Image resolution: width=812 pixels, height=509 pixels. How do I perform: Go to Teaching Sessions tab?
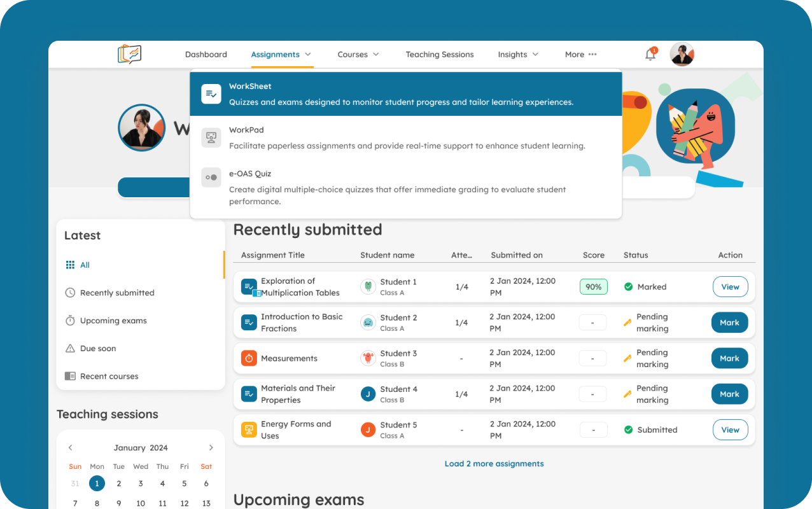coord(440,55)
